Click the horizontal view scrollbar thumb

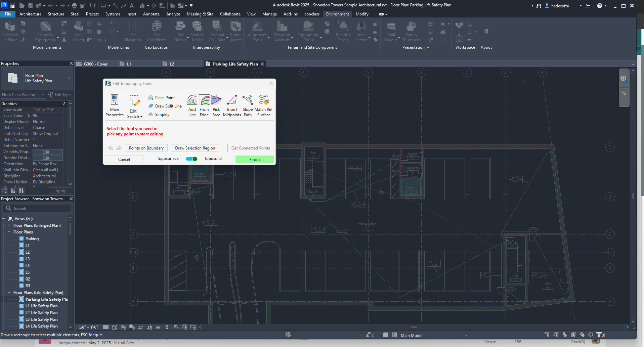click(414, 327)
